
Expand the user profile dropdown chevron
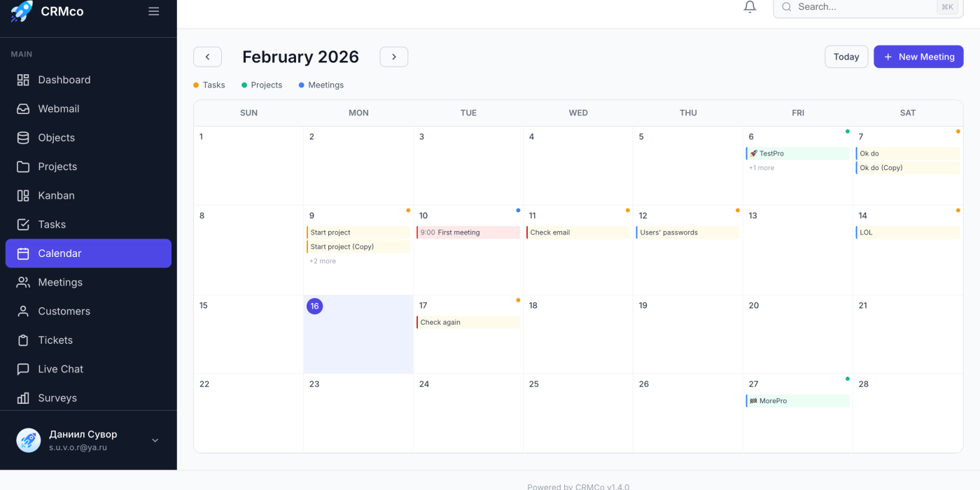point(155,440)
